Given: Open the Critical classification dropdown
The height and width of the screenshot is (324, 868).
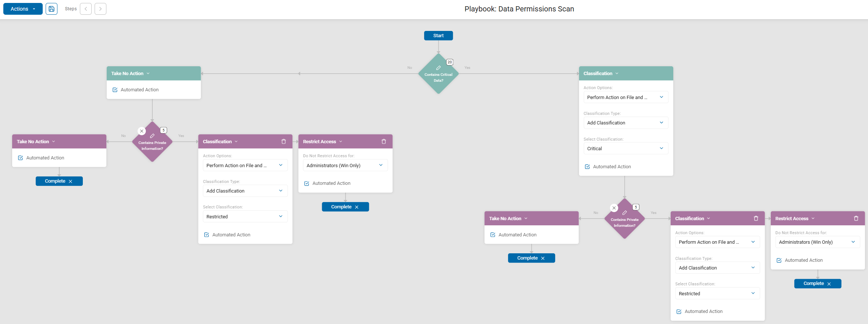Looking at the screenshot, I should 625,148.
